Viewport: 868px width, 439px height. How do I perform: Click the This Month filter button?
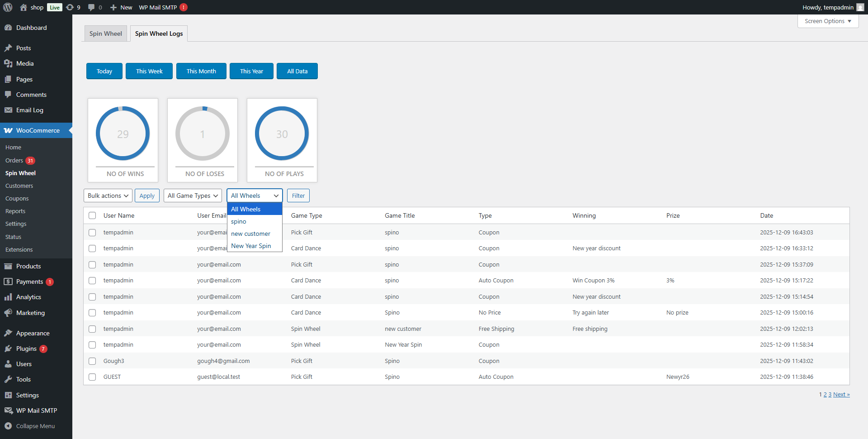(x=201, y=71)
